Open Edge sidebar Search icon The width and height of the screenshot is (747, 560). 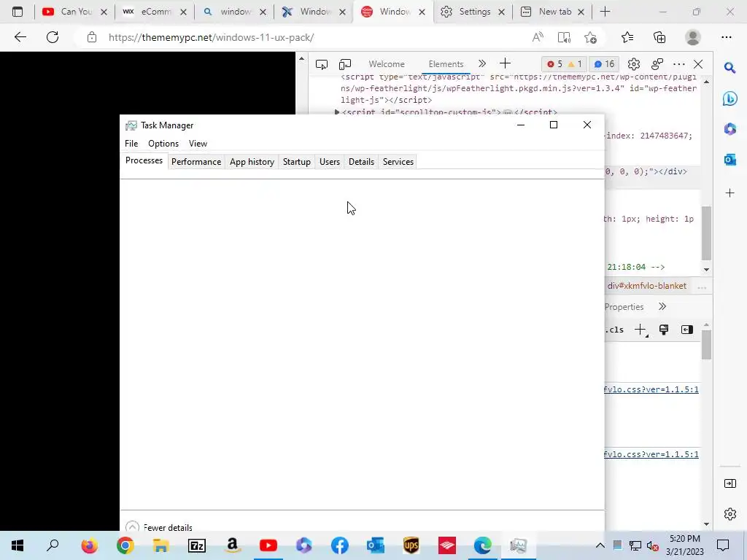click(729, 68)
